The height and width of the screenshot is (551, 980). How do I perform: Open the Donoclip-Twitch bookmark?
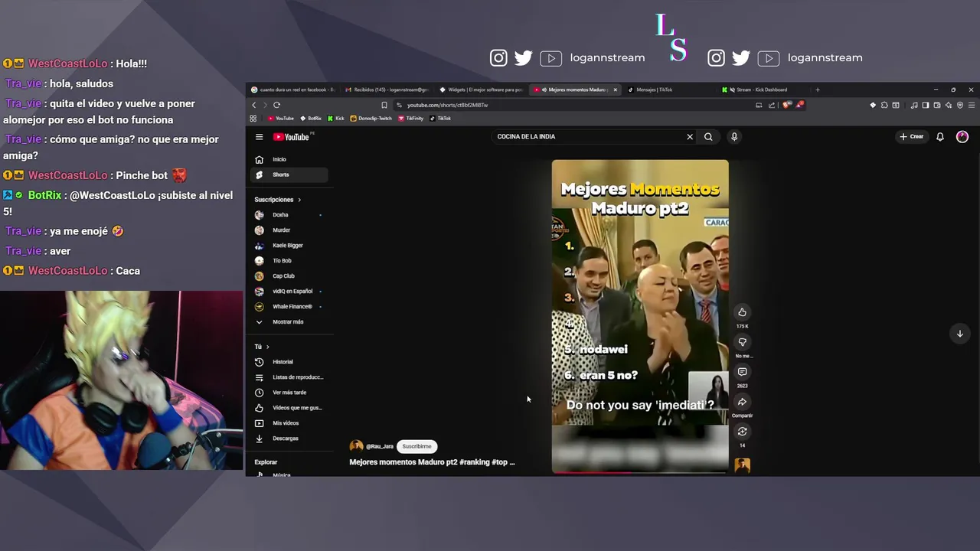pyautogui.click(x=371, y=119)
